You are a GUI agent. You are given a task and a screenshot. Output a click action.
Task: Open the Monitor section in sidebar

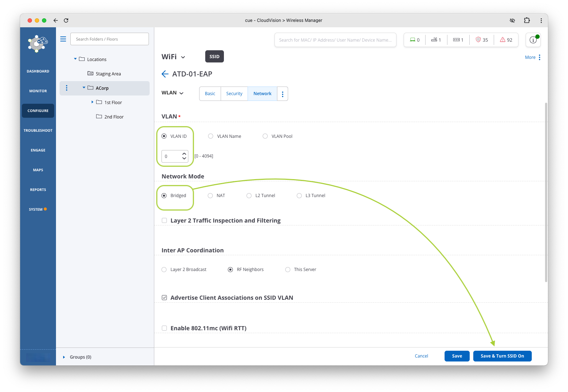[x=38, y=91]
